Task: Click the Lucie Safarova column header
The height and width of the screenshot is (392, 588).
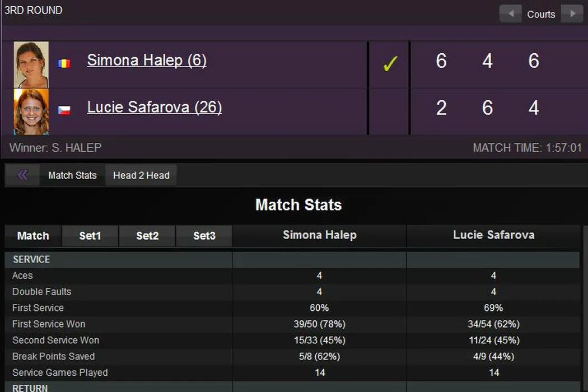Action: point(493,235)
